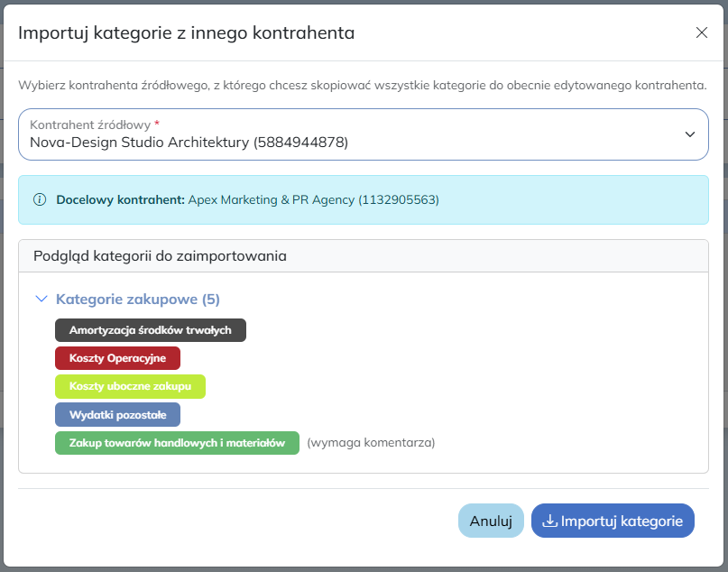
Task: Click the blue Wydatki pozostałe tag
Action: 117,414
